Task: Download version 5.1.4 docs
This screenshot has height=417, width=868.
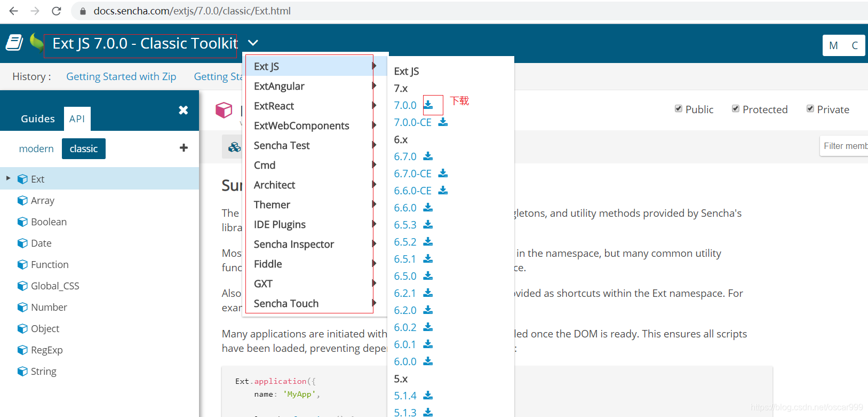Action: point(428,396)
